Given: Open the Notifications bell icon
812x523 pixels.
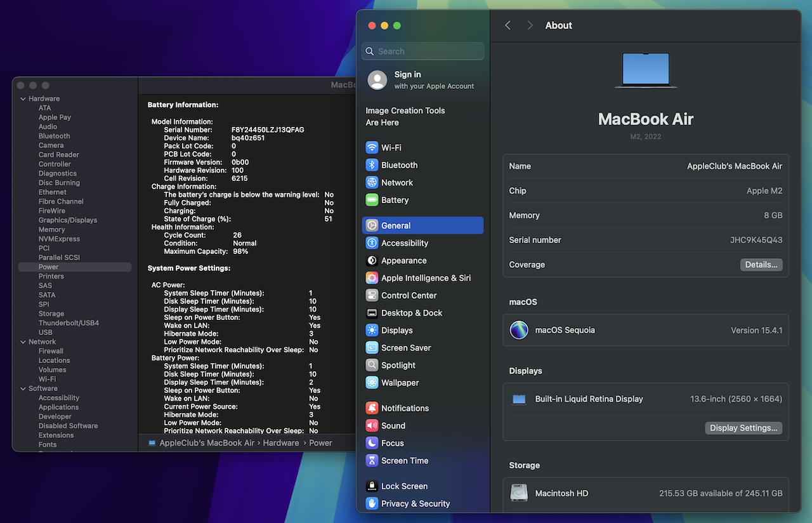Looking at the screenshot, I should coord(372,408).
